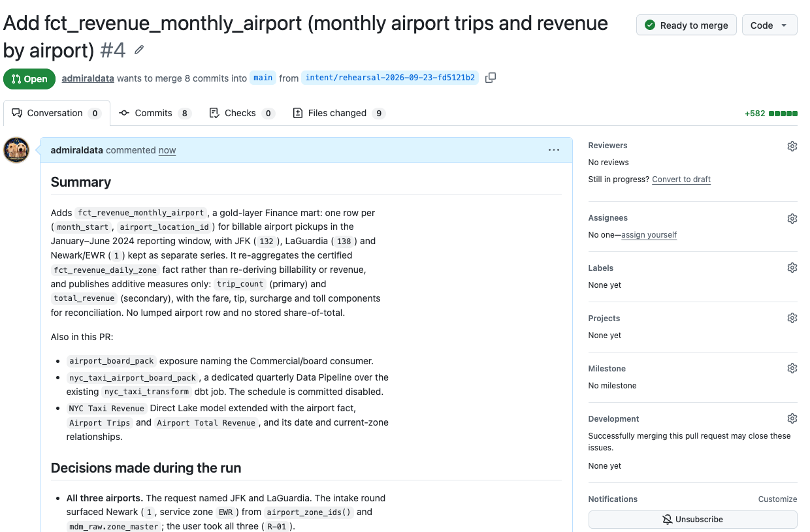This screenshot has width=810, height=532.
Task: Click the intent/rehearsal head branch label
Action: [x=390, y=78]
